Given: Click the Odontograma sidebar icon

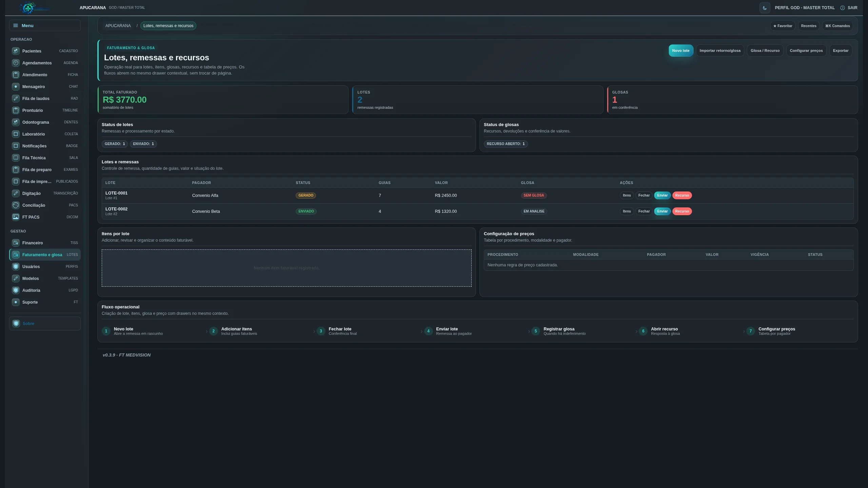Looking at the screenshot, I should [16, 122].
